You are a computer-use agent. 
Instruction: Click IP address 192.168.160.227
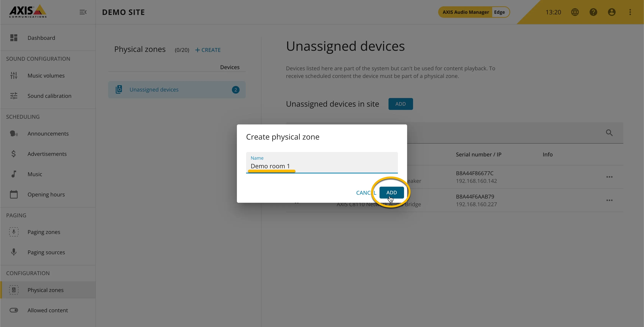(x=476, y=204)
